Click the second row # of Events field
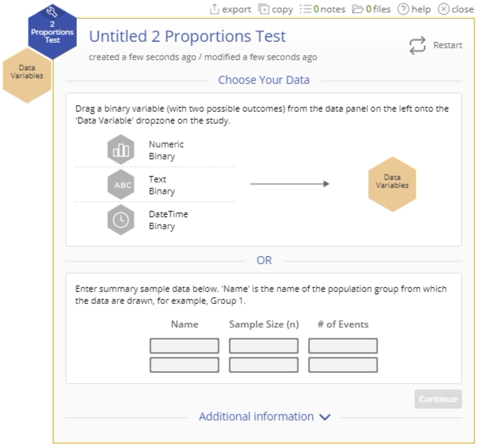The width and height of the screenshot is (480, 448). [343, 365]
